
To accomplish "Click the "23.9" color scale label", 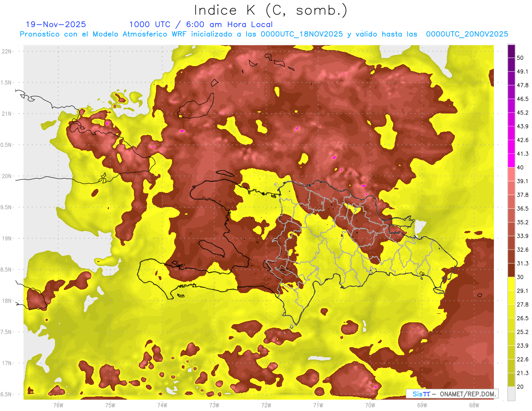I will pos(522,346).
